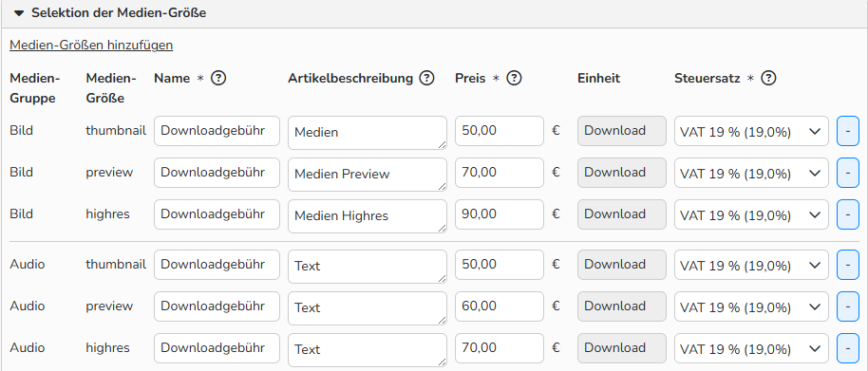Edit the 60,00 price in Audio preview row

pos(500,306)
